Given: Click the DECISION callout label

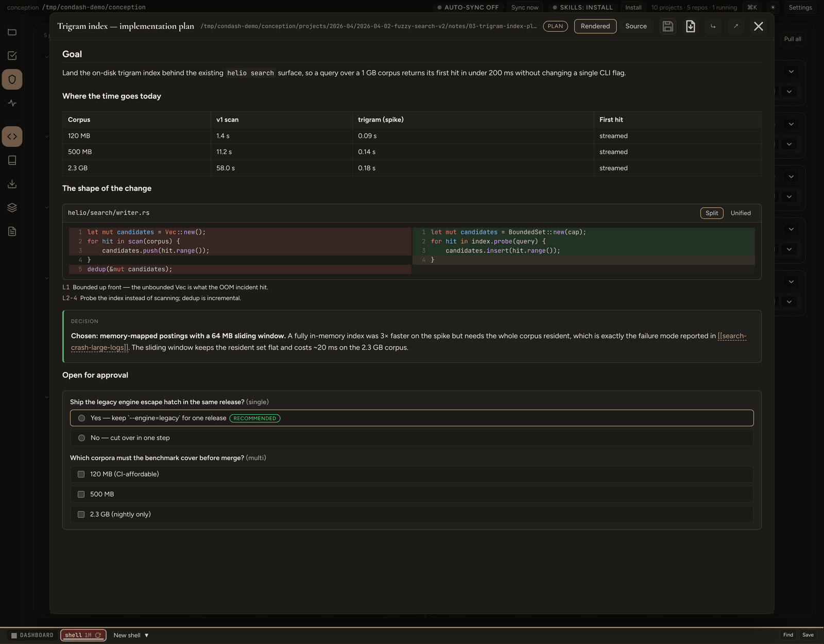Looking at the screenshot, I should pos(84,321).
